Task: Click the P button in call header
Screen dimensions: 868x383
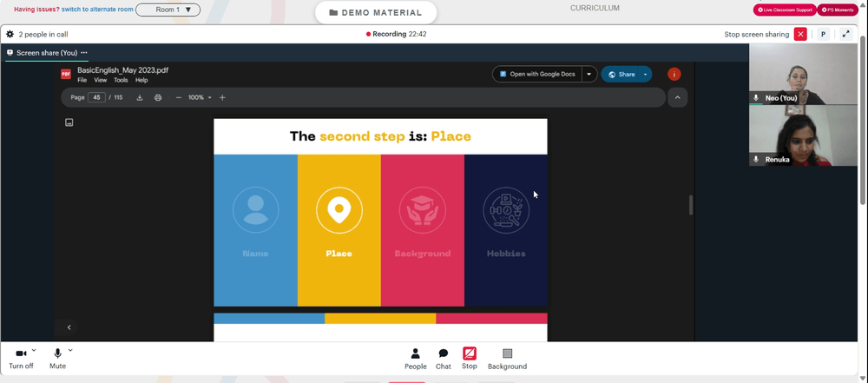Action: [x=823, y=35]
